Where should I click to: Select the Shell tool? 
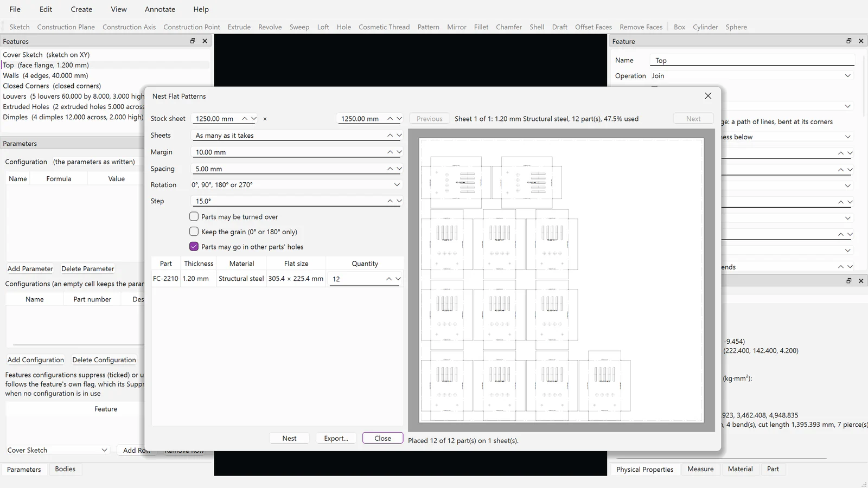pyautogui.click(x=537, y=27)
